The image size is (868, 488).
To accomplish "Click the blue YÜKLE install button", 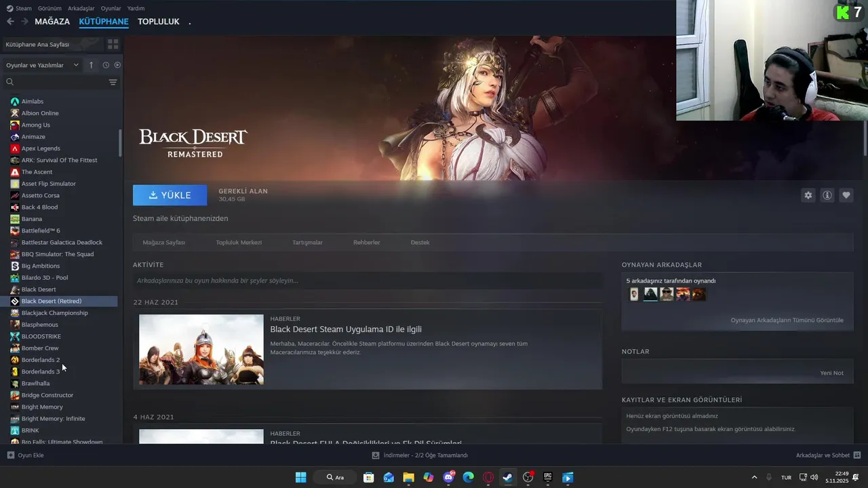I will [170, 195].
